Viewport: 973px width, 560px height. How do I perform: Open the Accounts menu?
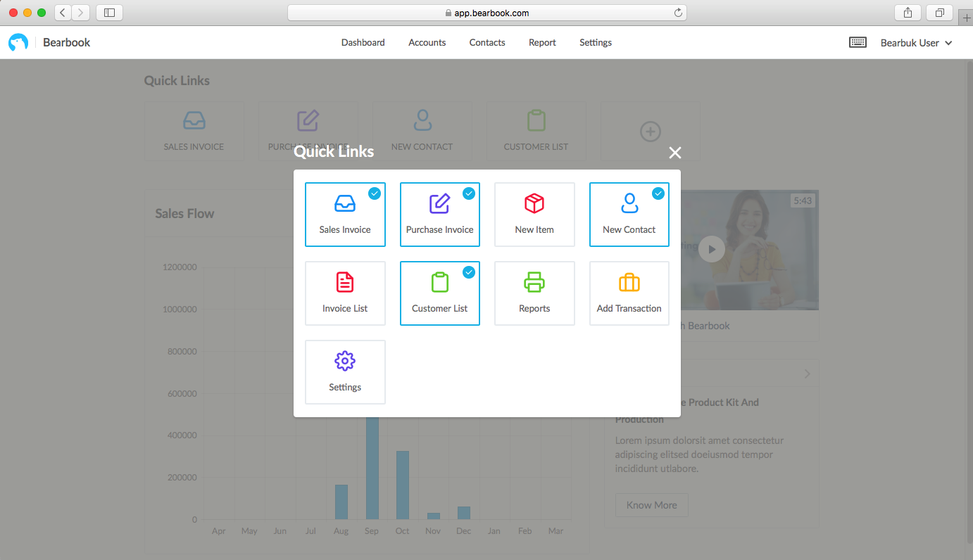pyautogui.click(x=427, y=42)
